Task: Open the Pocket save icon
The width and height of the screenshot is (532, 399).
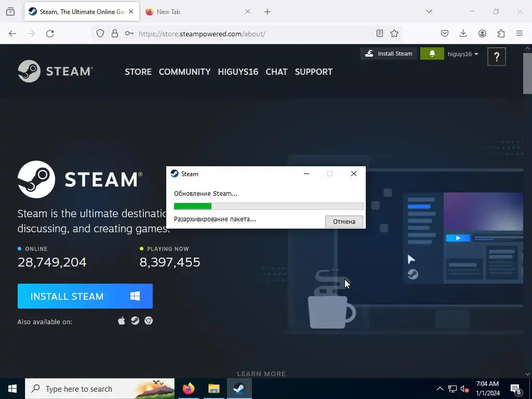Action: tap(445, 33)
